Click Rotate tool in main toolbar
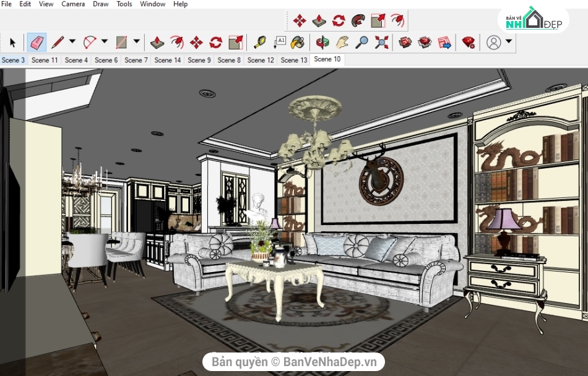Screen dimensions: 588x376 click(x=215, y=42)
